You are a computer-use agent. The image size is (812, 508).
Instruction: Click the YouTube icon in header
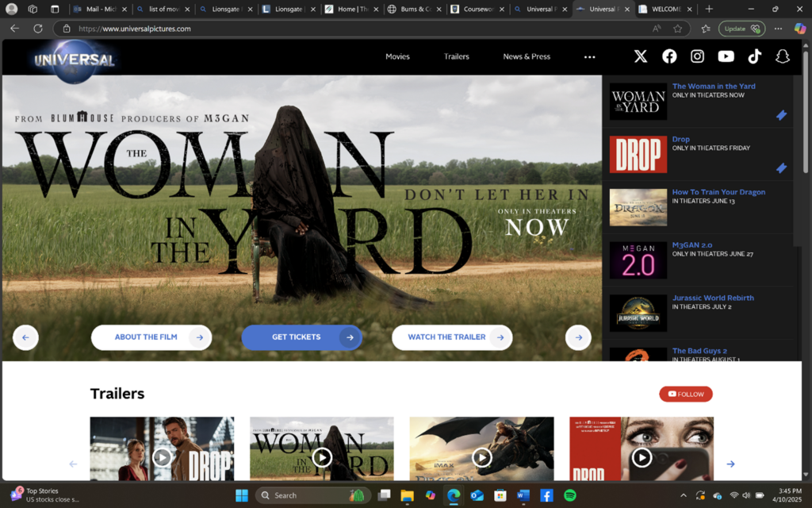[726, 56]
